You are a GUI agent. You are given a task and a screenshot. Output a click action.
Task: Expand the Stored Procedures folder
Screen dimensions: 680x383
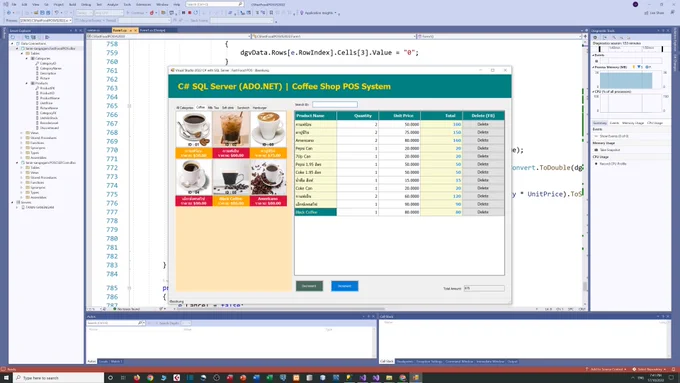pyautogui.click(x=22, y=138)
